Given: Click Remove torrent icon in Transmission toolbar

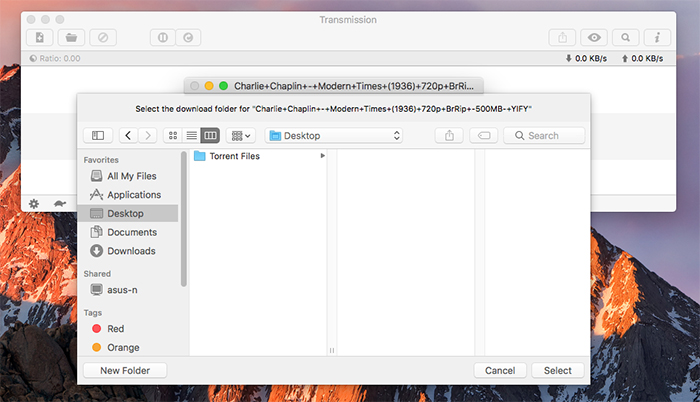Looking at the screenshot, I should (103, 38).
